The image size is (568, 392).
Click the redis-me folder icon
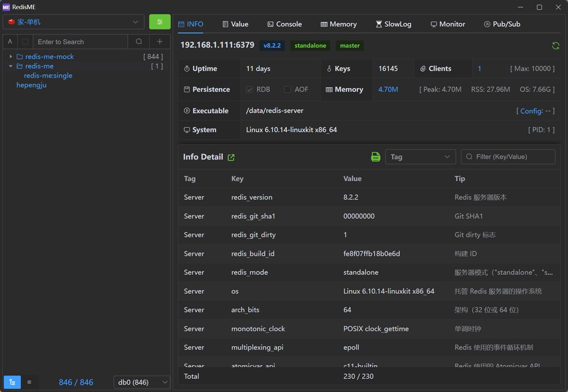[x=19, y=66]
